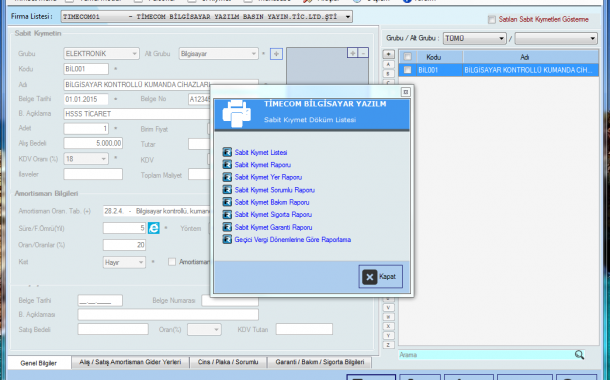Click the KDV Tutarı field

(x=304, y=329)
